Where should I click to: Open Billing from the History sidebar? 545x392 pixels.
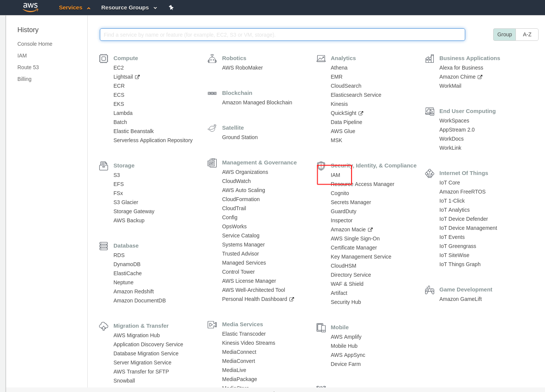[x=24, y=79]
